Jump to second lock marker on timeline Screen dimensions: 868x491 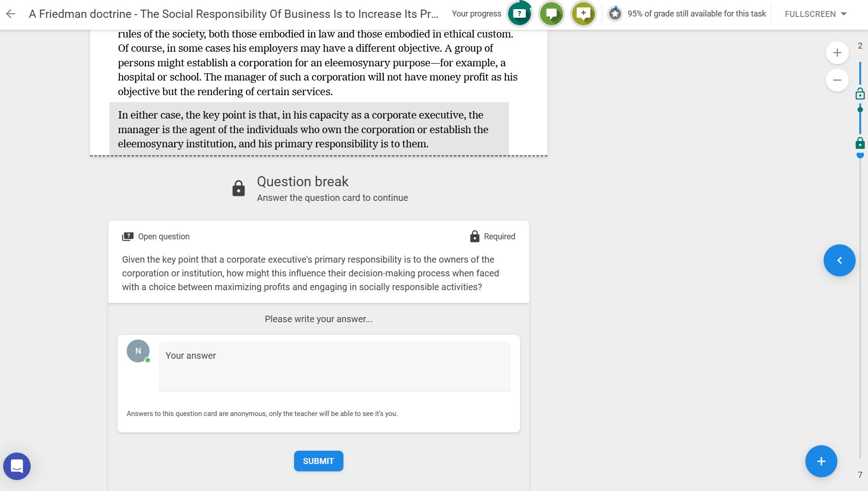click(860, 143)
